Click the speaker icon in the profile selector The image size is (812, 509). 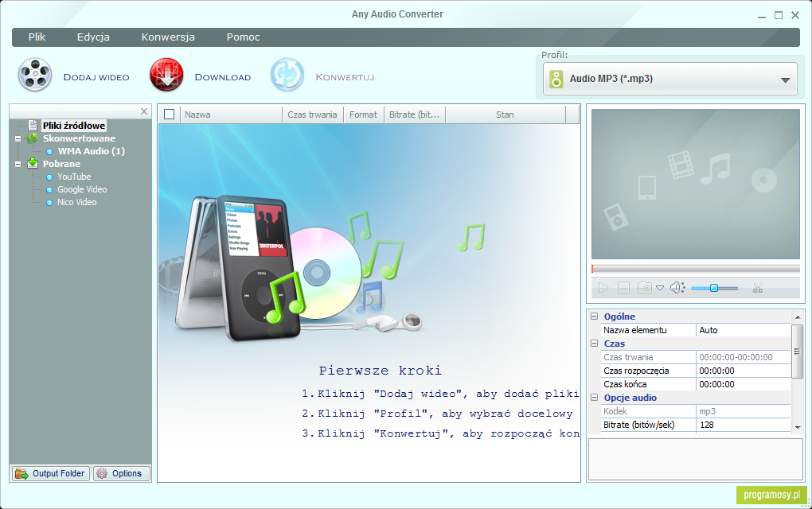coord(556,80)
